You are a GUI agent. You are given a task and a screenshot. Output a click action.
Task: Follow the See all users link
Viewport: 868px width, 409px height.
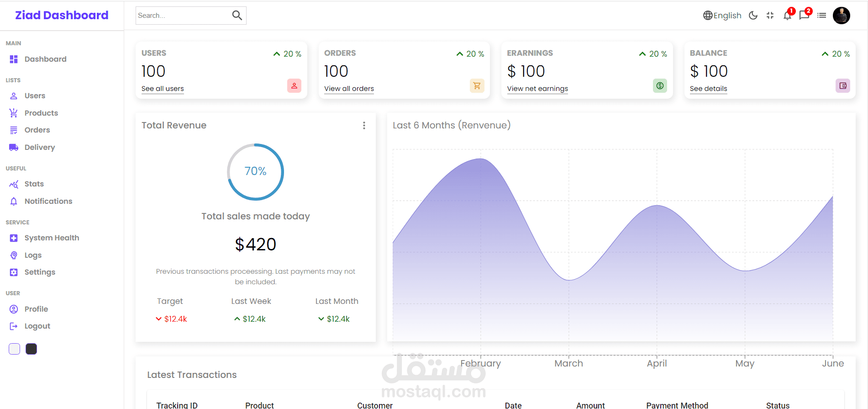coord(163,89)
